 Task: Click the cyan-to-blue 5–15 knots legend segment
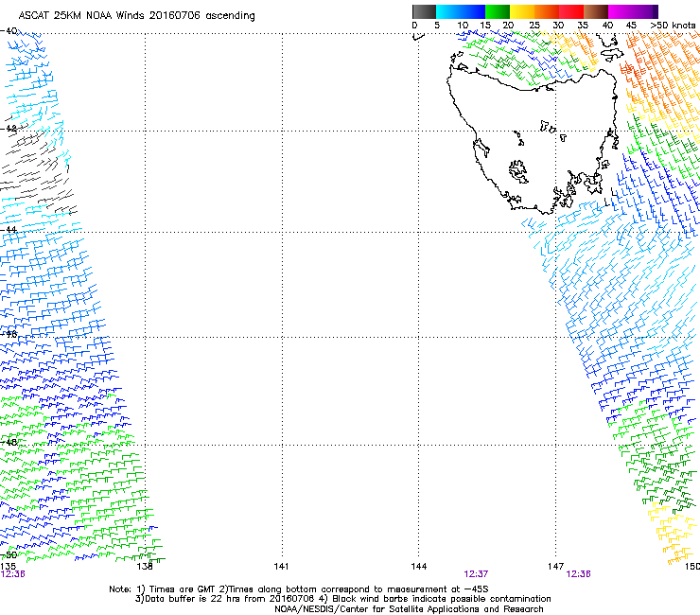(461, 11)
